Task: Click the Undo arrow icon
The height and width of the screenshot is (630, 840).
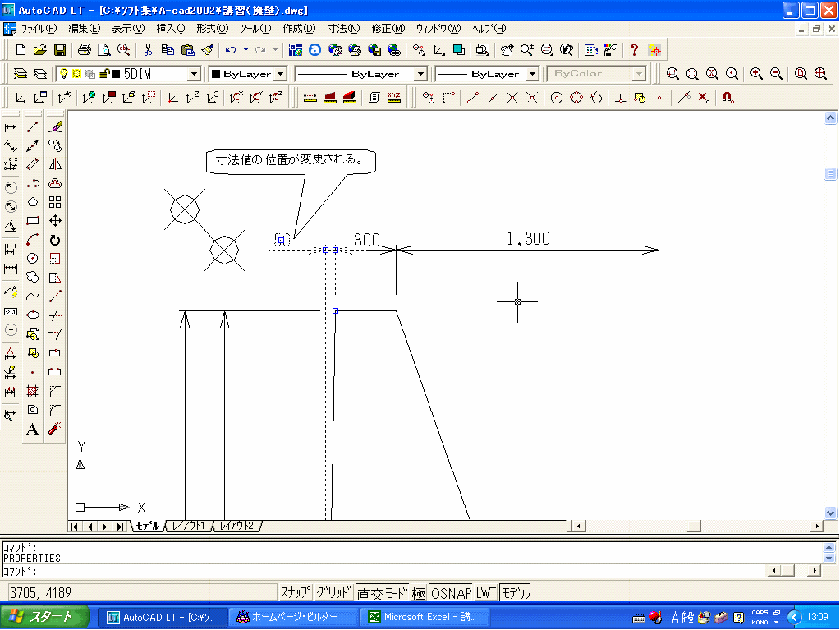Action: click(x=231, y=50)
